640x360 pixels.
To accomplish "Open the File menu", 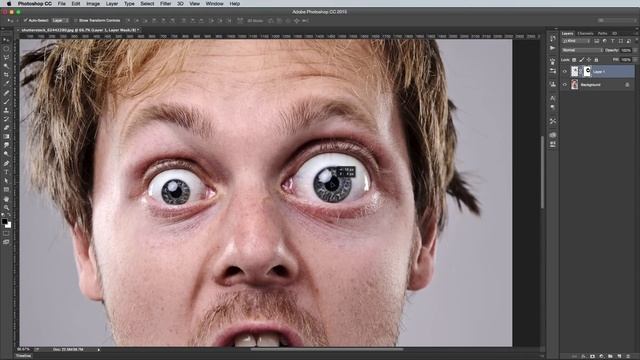I will pos(62,4).
